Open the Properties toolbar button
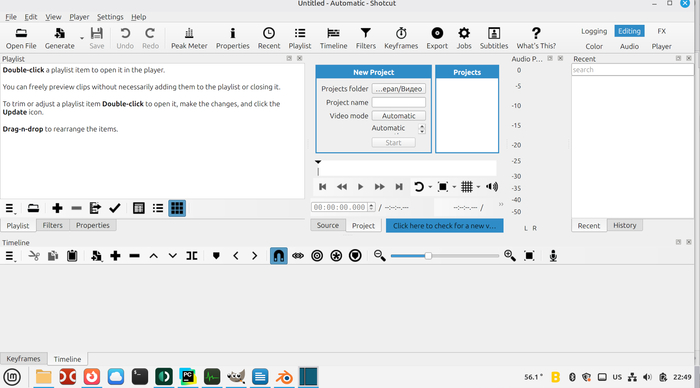 232,38
